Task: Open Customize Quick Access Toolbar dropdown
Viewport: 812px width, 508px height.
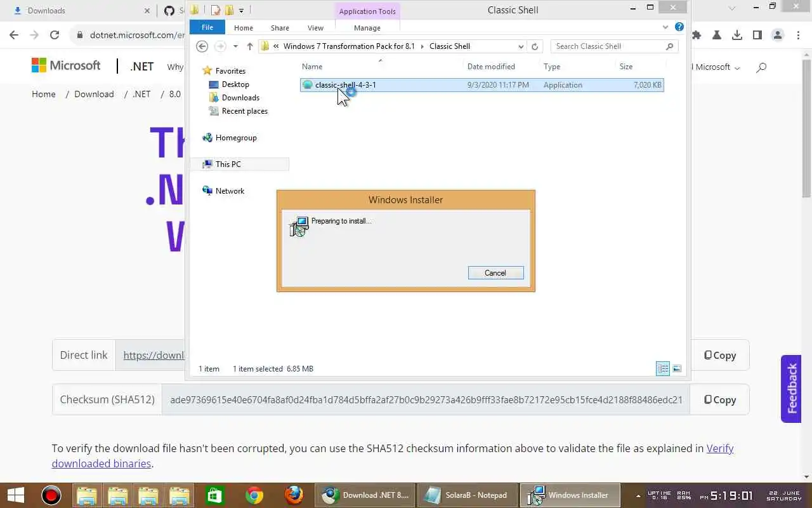Action: [x=241, y=11]
